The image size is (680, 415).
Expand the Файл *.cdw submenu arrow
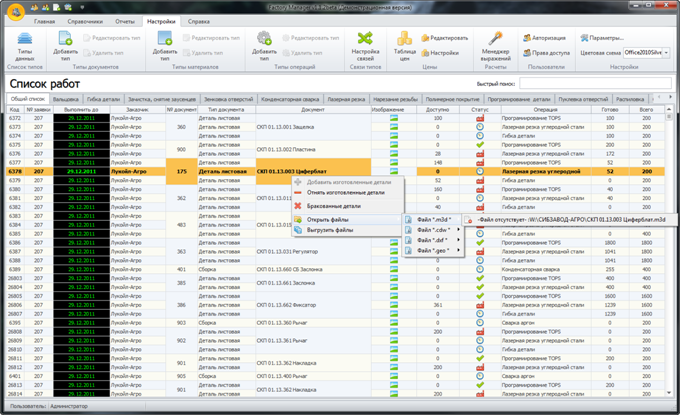[458, 230]
